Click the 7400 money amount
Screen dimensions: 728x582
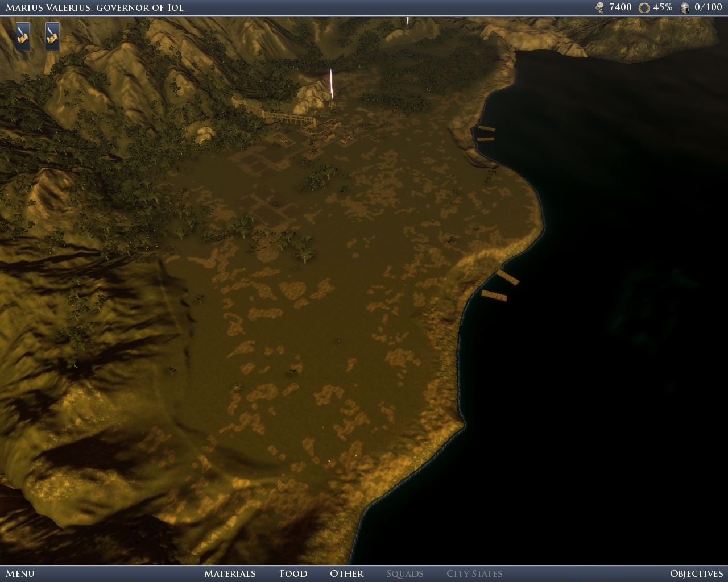tap(620, 7)
